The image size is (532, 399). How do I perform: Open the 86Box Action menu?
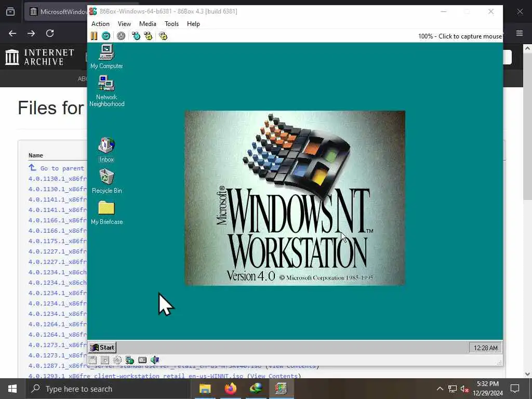point(100,24)
